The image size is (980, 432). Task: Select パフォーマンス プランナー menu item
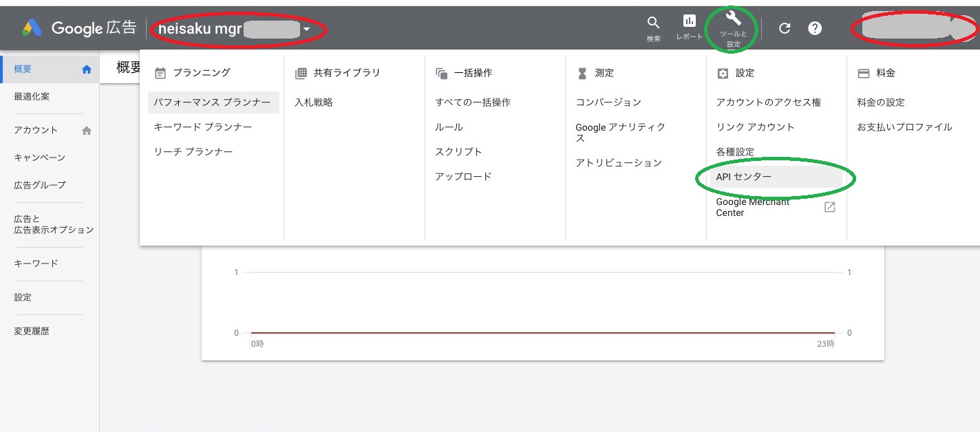pos(212,102)
